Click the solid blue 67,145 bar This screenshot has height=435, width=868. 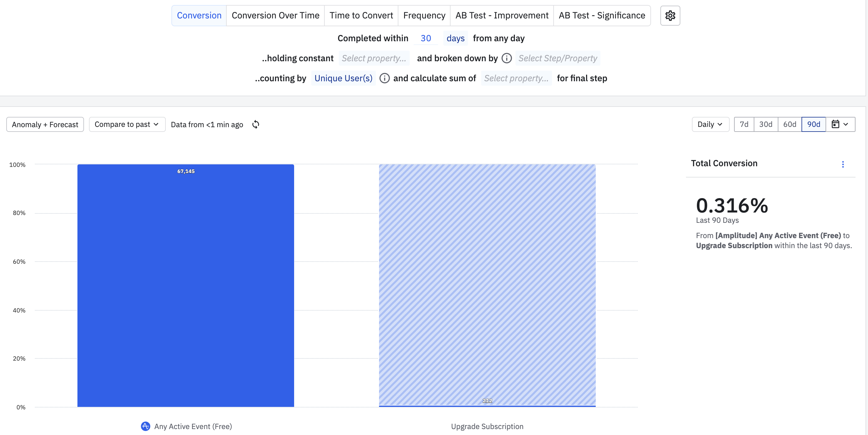[x=186, y=285]
